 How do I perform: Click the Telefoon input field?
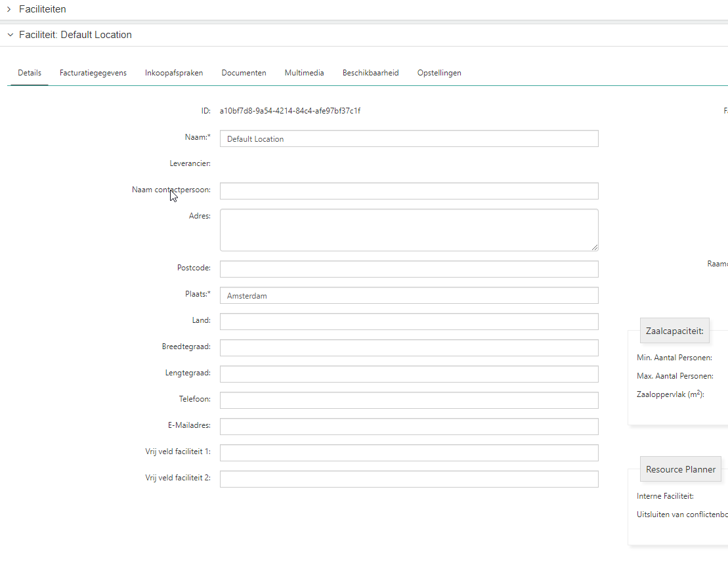[x=408, y=400]
